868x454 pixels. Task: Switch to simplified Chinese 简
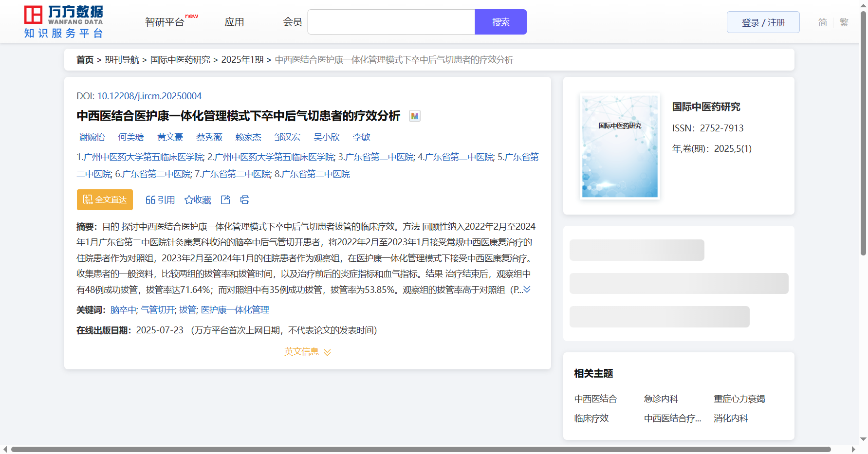click(x=823, y=22)
